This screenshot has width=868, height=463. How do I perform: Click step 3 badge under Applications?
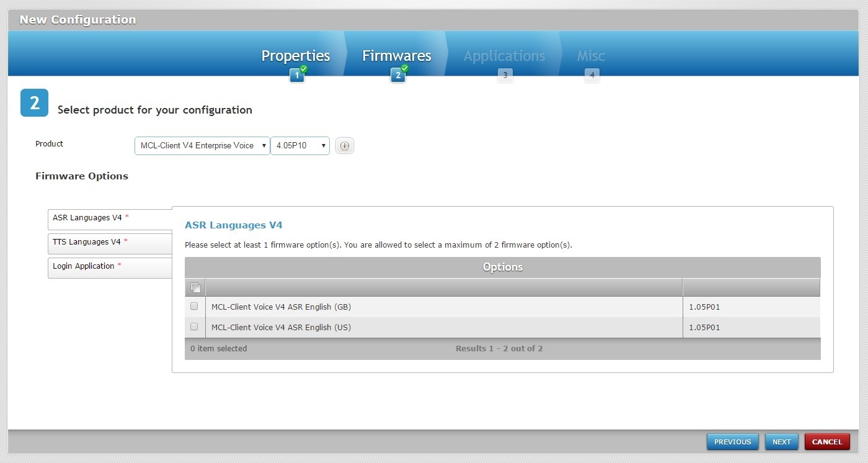(505, 76)
